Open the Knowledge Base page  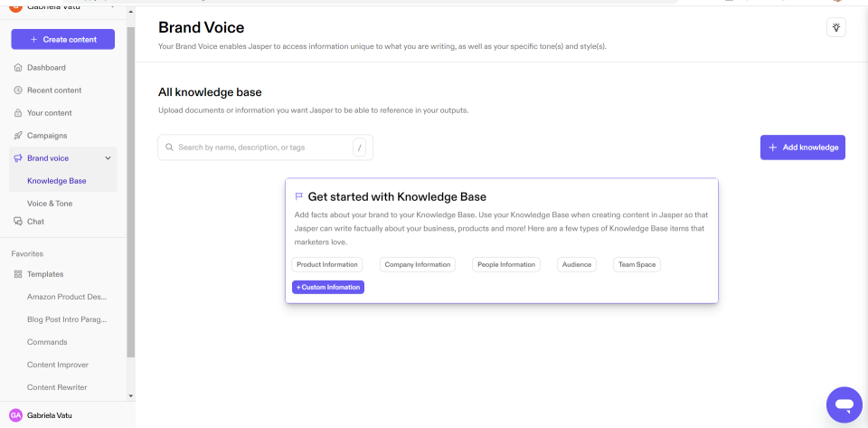coord(57,181)
